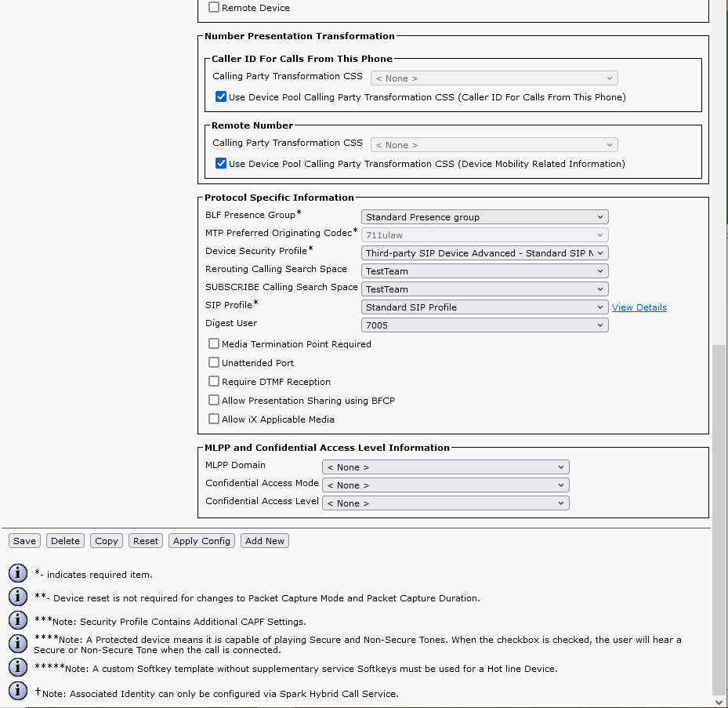The height and width of the screenshot is (708, 728).
Task: Tick the Remote Device checkbox
Action: click(214, 7)
